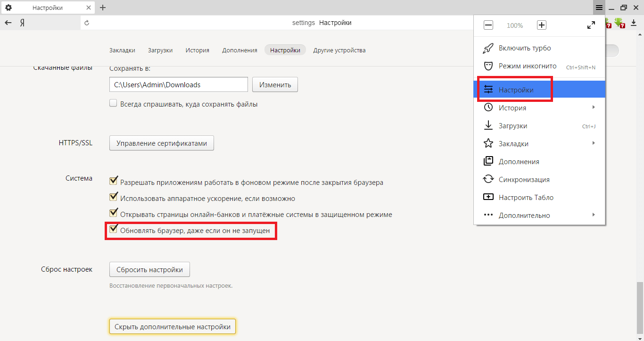Go back with the left arrow button
This screenshot has height=341, width=644.
[8, 23]
